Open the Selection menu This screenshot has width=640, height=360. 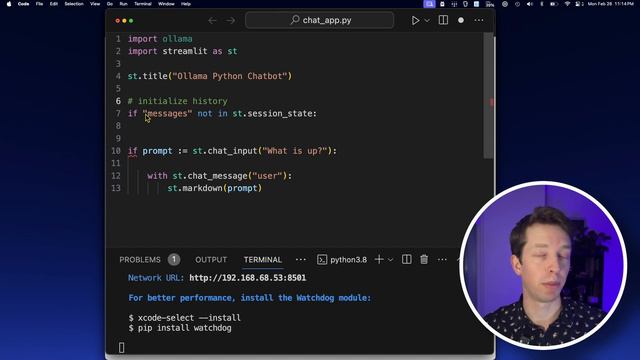click(74, 4)
